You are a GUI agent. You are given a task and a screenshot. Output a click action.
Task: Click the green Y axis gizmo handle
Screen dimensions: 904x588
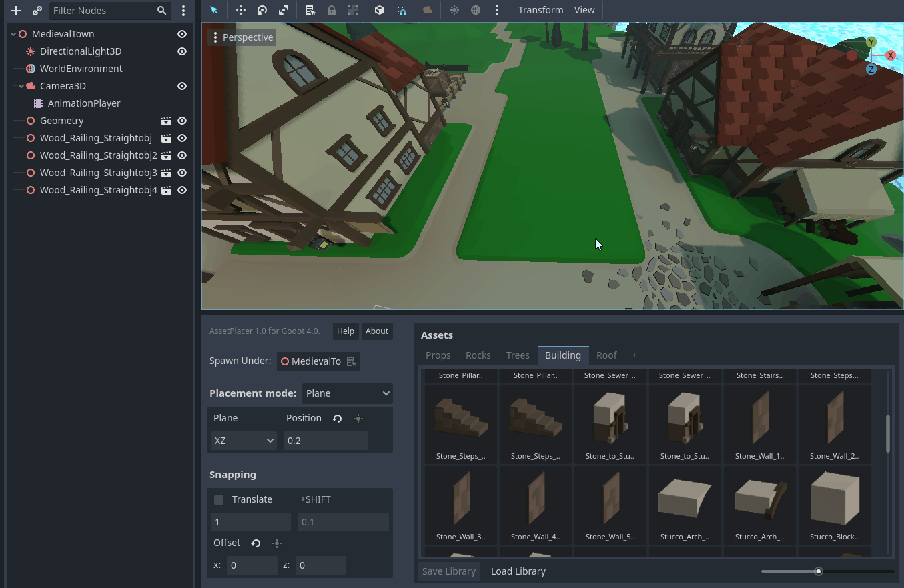click(871, 42)
